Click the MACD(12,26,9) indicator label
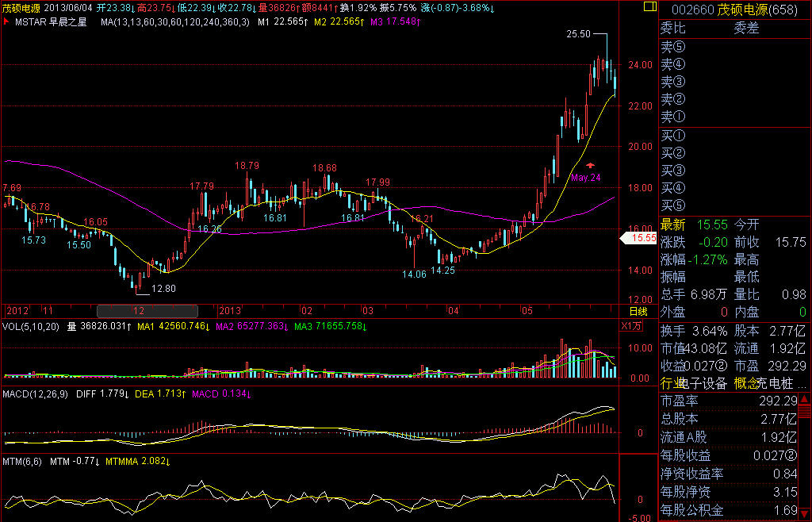Viewport: 812px width, 522px height. [x=34, y=393]
